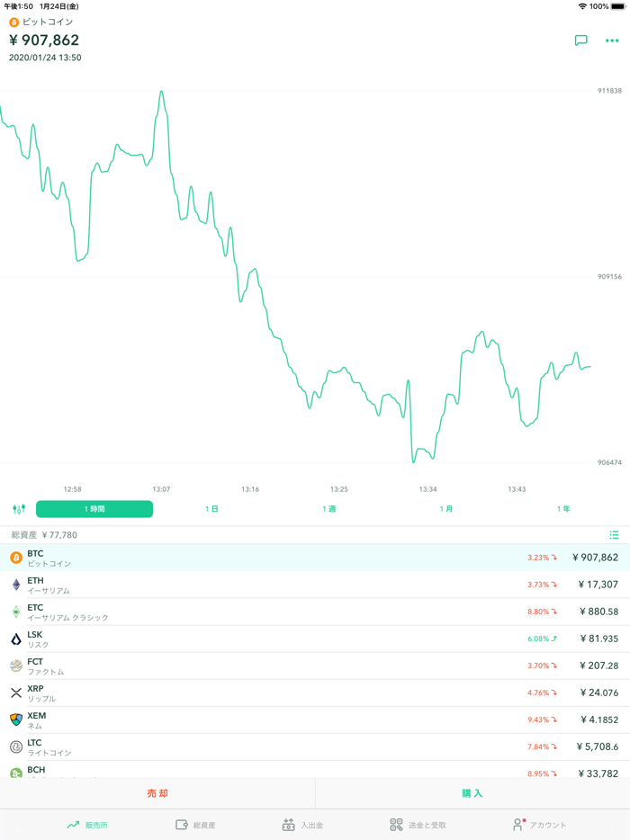
Task: Tap the selected 1時間 timeframe pill
Action: [x=94, y=508]
